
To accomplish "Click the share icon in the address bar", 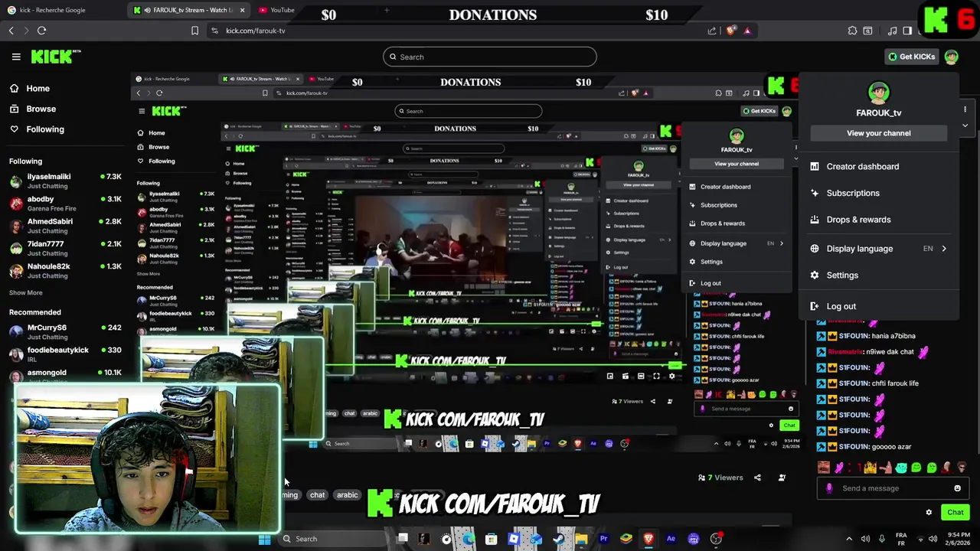I will point(712,31).
